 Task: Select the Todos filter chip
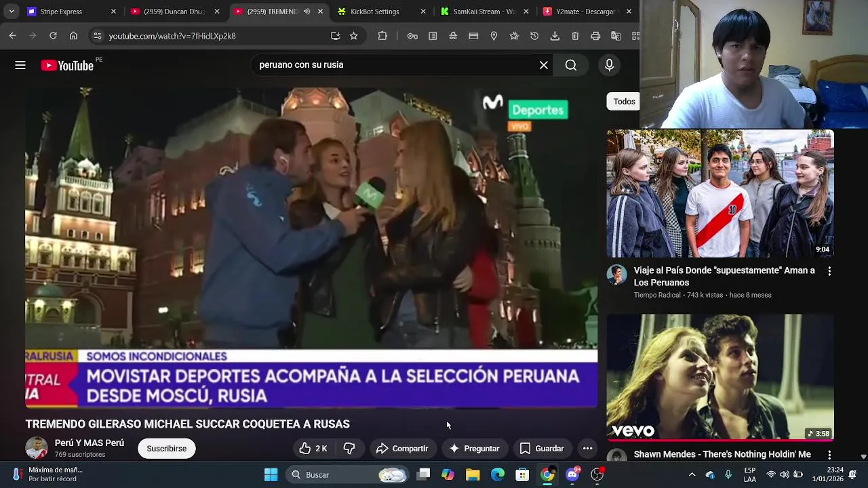624,102
